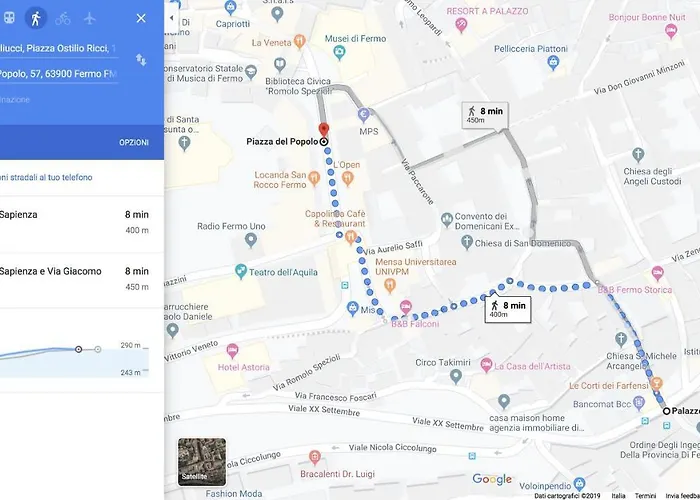
Task: Select the walking travel mode icon
Action: (x=36, y=18)
